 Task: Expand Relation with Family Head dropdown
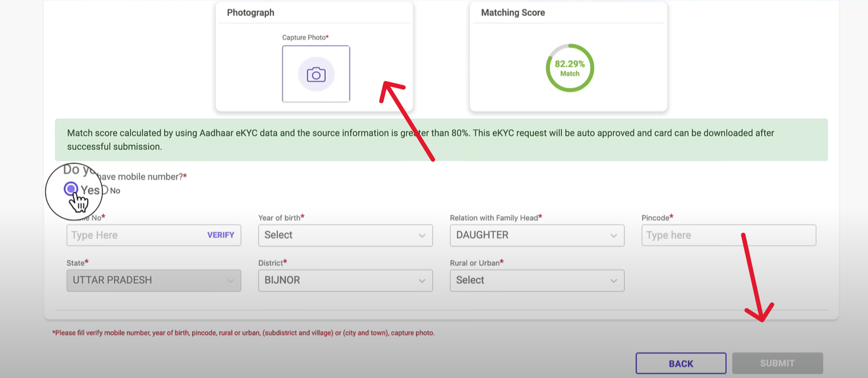point(537,235)
